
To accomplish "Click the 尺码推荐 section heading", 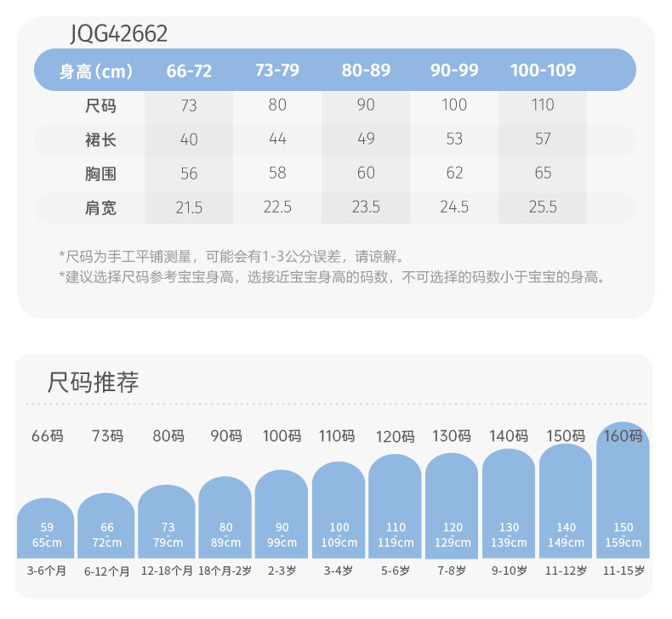I will coord(93,382).
